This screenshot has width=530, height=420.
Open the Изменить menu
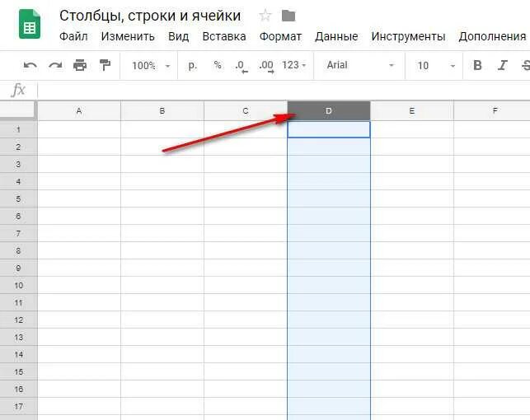point(128,36)
